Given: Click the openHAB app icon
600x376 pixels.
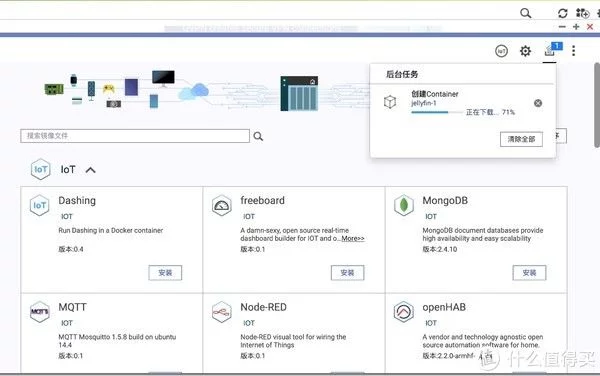Looking at the screenshot, I should pyautogui.click(x=404, y=312).
